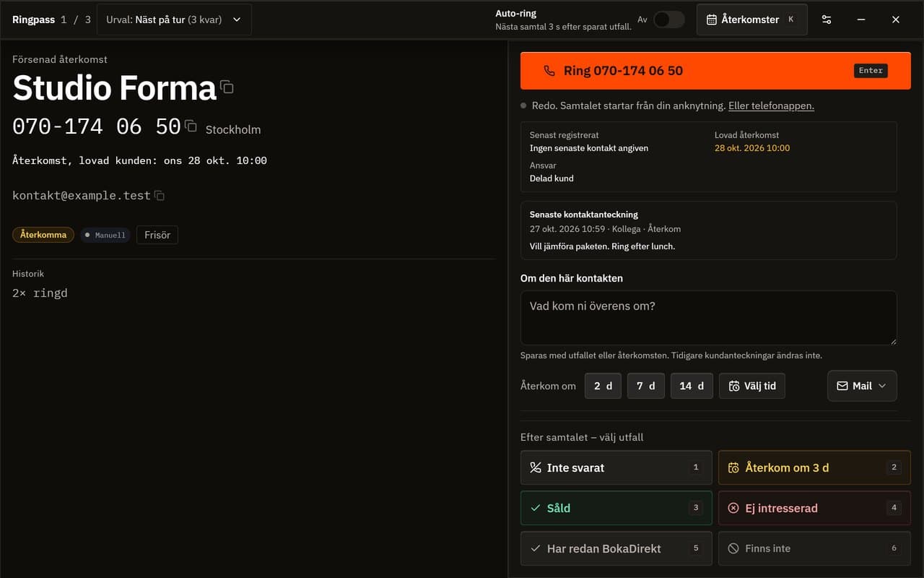
Task: Open the settings sliders icon
Action: tap(827, 20)
